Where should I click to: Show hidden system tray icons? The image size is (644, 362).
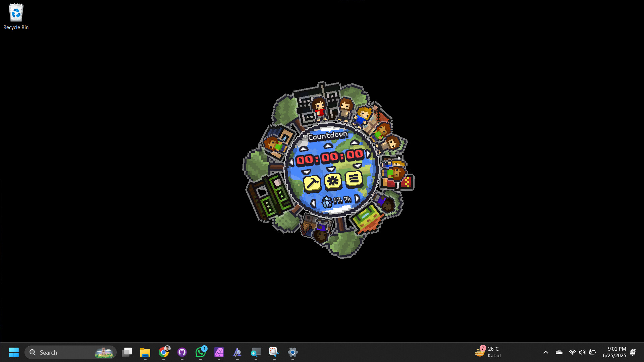click(x=546, y=352)
